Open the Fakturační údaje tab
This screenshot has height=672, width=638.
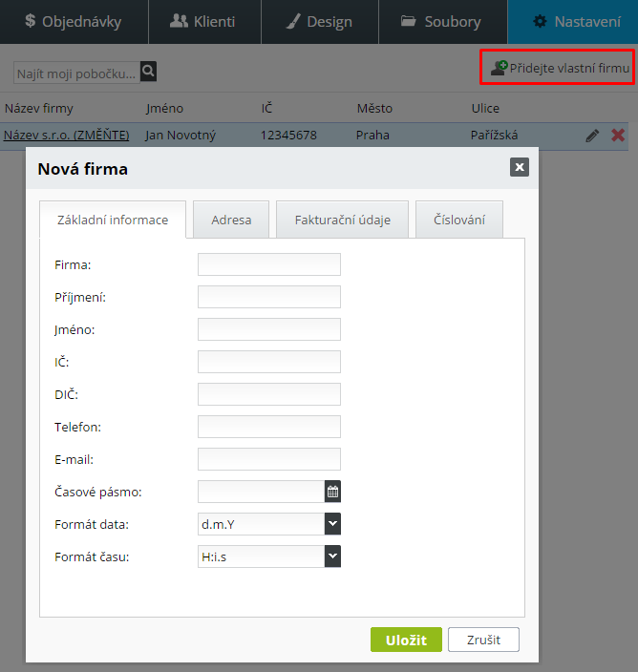(343, 220)
